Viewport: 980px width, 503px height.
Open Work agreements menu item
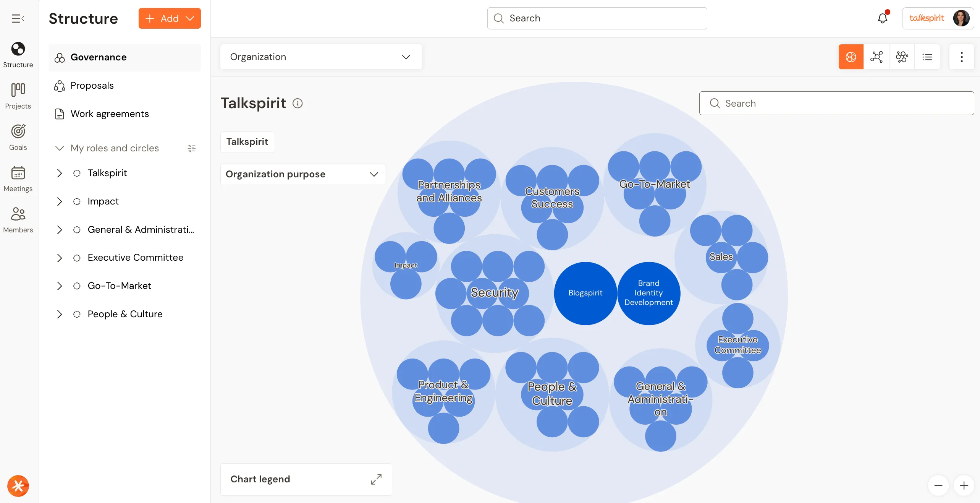click(x=110, y=114)
